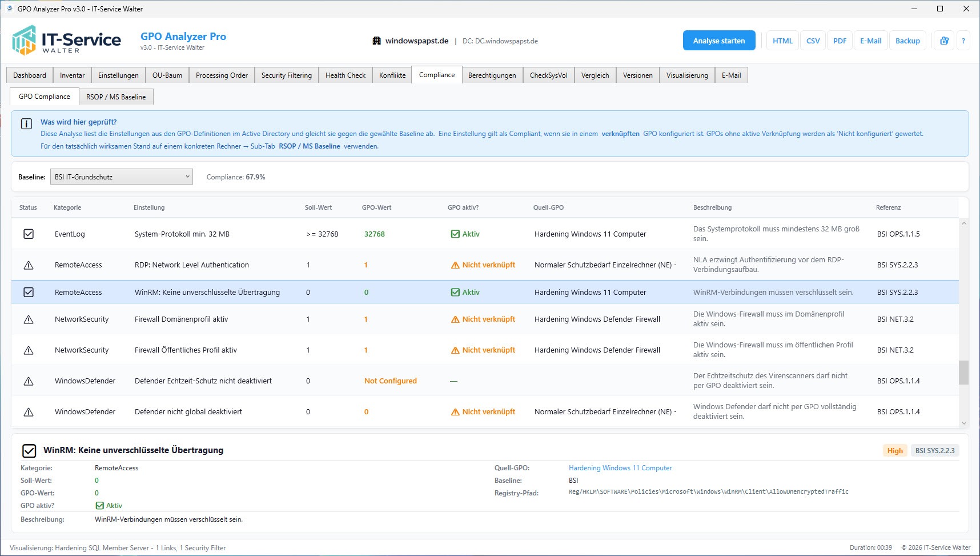Sort table by the Kategorie column header
Viewport: 980px width, 556px height.
[67, 207]
